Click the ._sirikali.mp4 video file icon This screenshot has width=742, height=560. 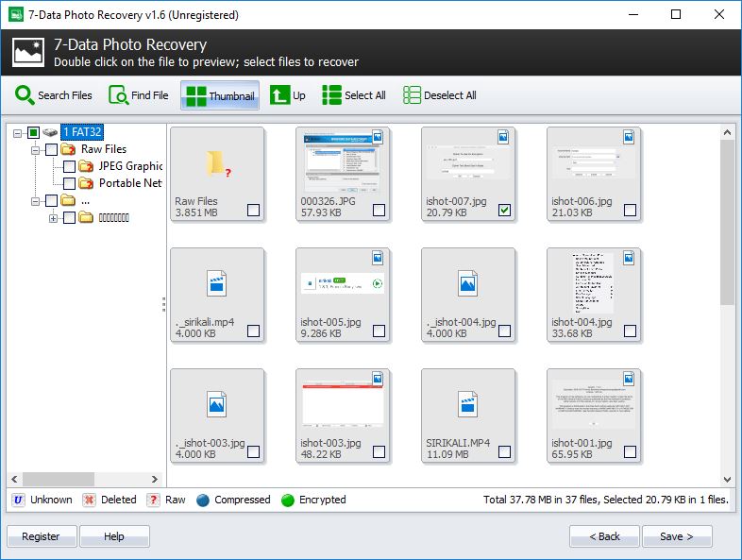pos(217,283)
